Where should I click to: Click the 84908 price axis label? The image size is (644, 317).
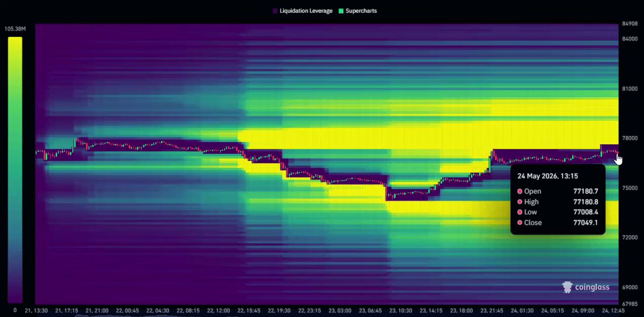[630, 24]
